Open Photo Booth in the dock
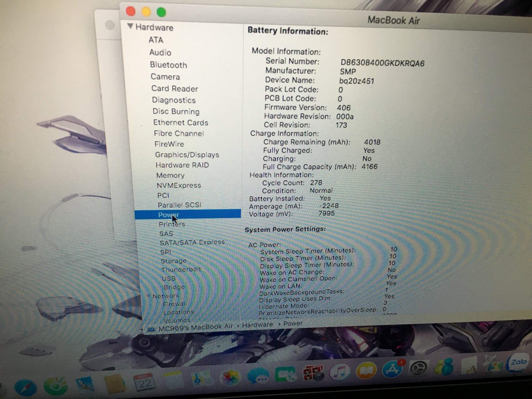The width and height of the screenshot is (532, 399). tap(313, 373)
